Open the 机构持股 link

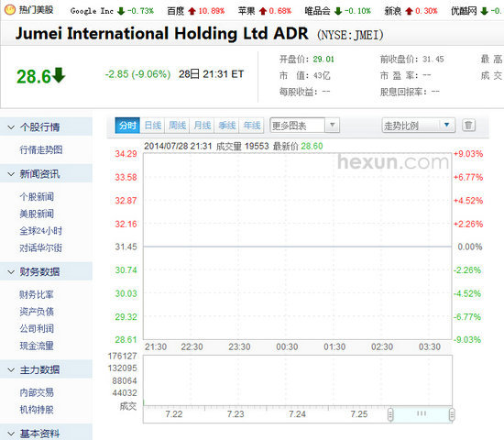pos(37,410)
